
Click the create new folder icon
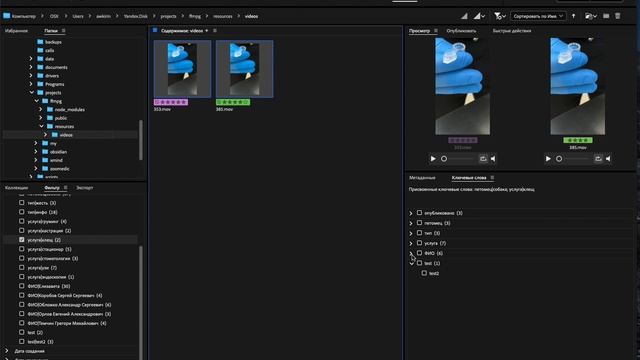click(x=606, y=16)
